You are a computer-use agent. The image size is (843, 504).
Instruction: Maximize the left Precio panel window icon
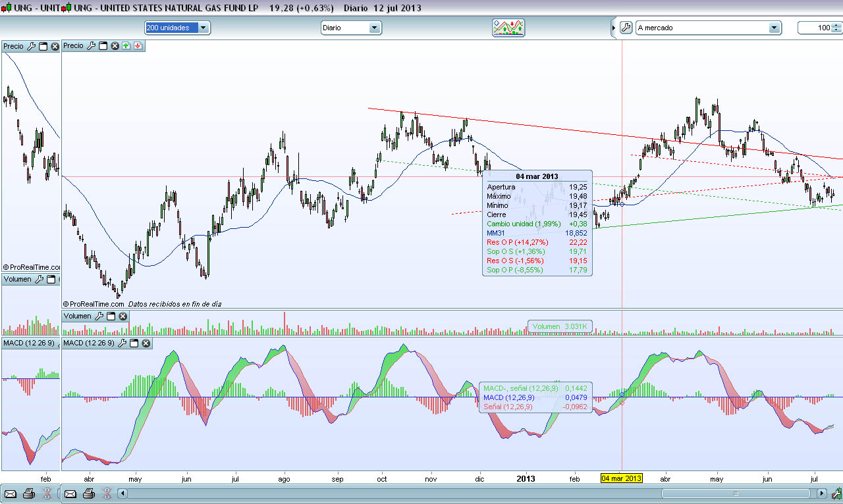tap(43, 47)
